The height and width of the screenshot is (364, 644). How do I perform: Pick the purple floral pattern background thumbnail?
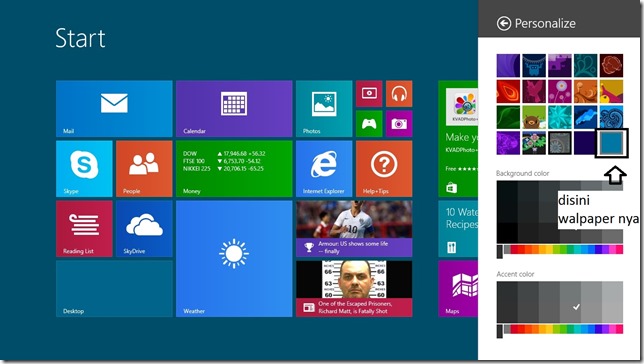(508, 143)
